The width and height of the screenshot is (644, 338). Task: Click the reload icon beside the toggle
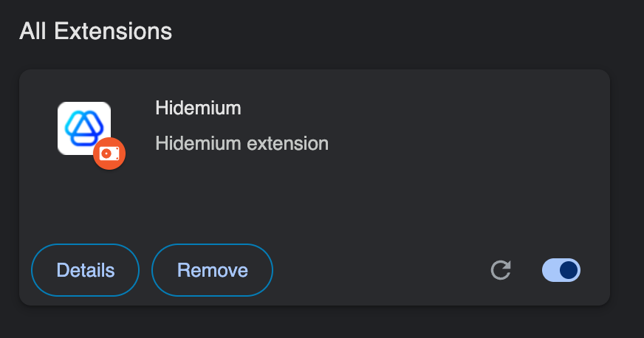click(x=501, y=270)
